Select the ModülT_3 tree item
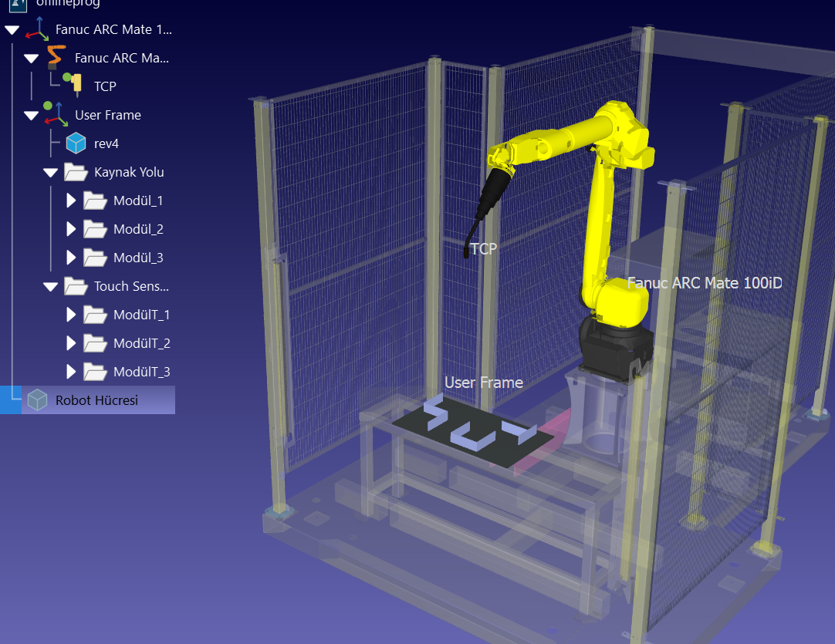The width and height of the screenshot is (835, 644). pos(141,372)
